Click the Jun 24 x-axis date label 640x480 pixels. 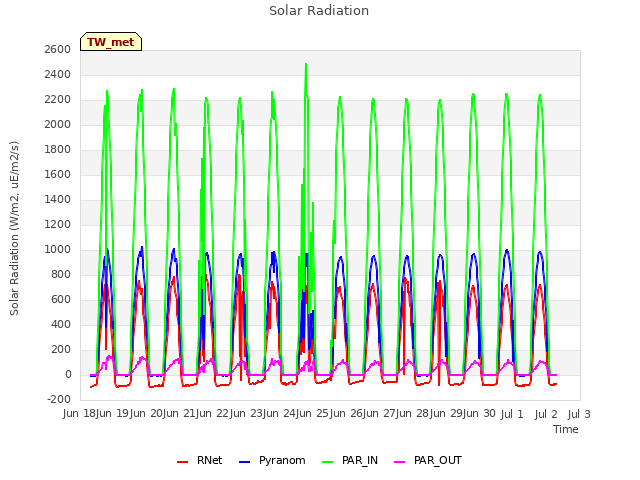pos(280,414)
